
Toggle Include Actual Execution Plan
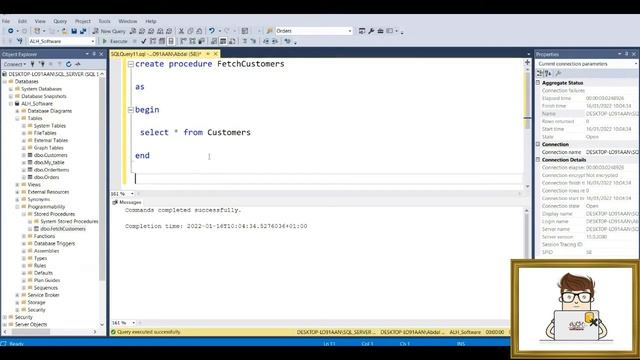point(183,41)
